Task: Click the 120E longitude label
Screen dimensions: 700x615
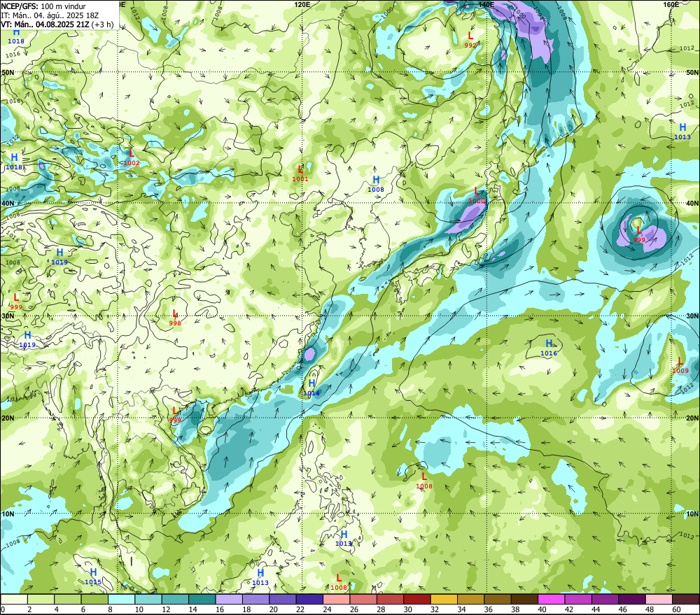Action: (x=302, y=4)
